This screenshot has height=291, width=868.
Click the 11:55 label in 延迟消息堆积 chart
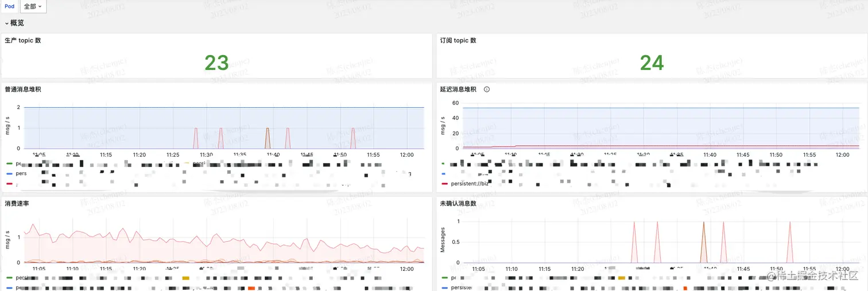click(x=810, y=155)
